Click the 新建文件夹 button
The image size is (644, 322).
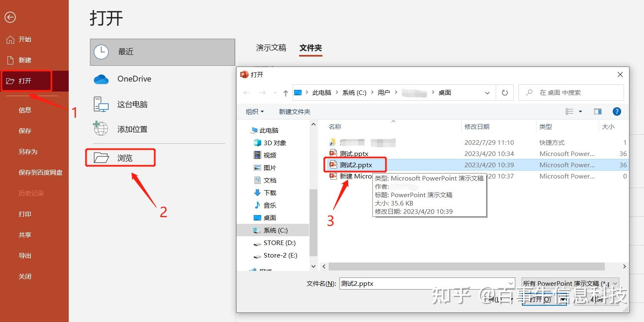coord(295,111)
